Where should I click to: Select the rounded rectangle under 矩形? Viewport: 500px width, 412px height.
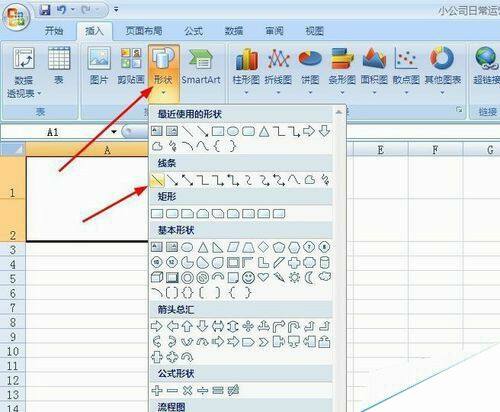(172, 213)
